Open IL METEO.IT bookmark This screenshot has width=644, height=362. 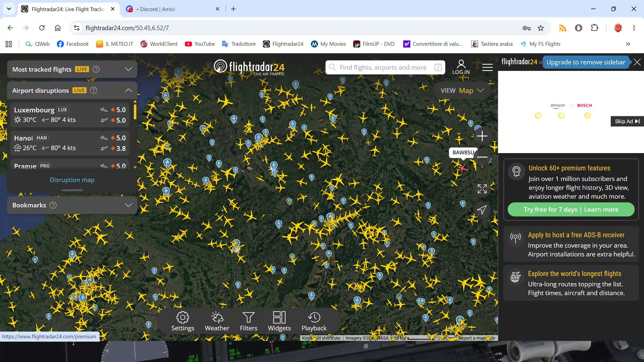tap(114, 44)
